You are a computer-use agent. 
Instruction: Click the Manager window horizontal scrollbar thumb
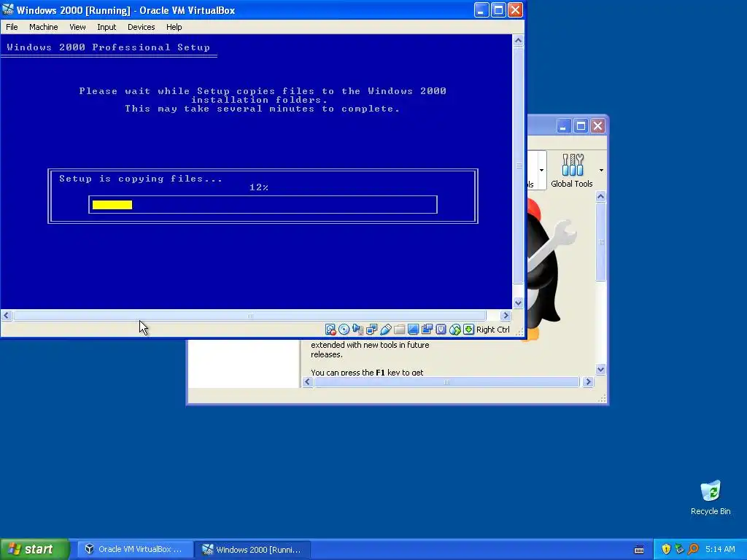point(446,382)
